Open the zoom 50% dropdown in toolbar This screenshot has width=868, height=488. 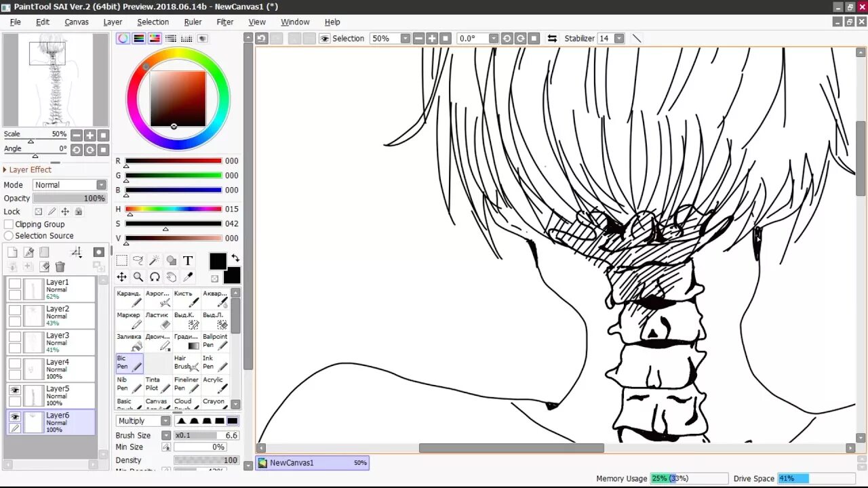coord(406,39)
